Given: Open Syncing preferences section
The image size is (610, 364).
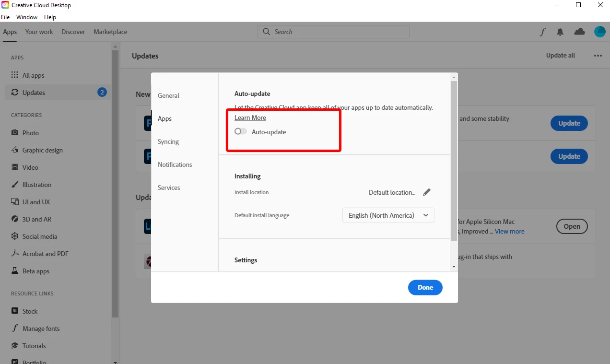Looking at the screenshot, I should point(168,141).
